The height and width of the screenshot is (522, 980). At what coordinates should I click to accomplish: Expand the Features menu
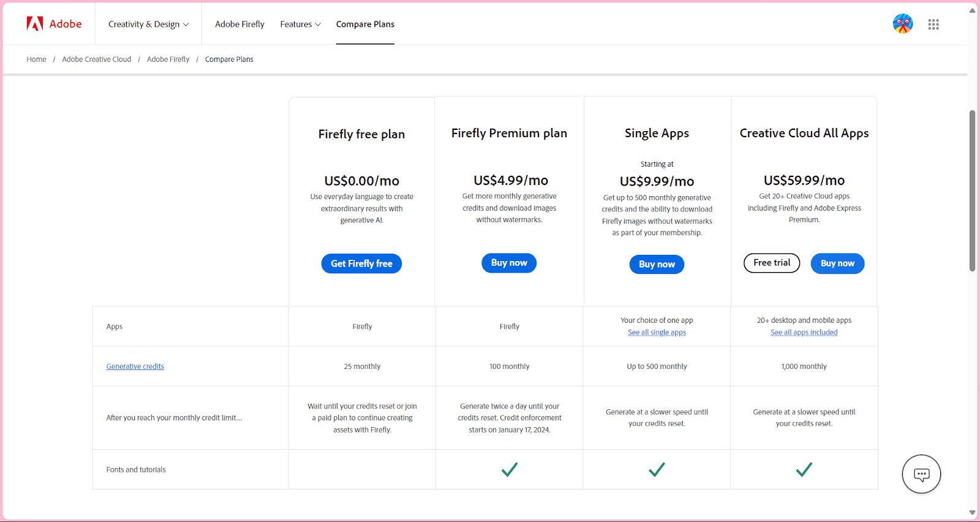click(x=300, y=25)
